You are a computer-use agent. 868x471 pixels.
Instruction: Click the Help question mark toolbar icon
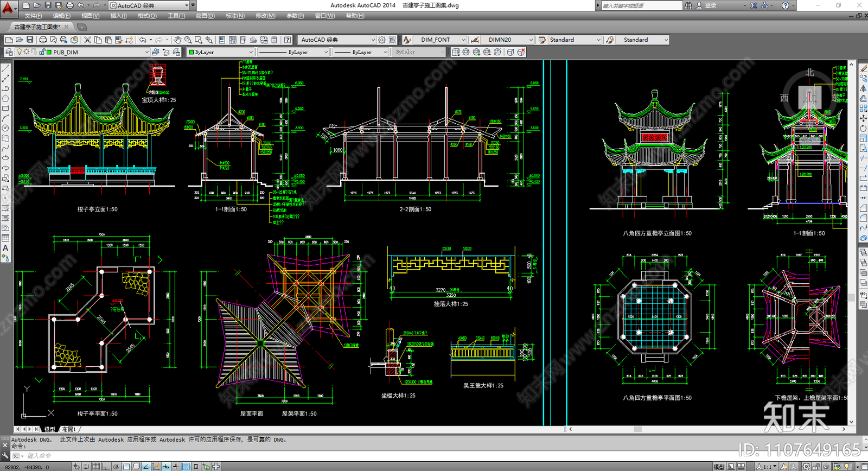pos(288,40)
